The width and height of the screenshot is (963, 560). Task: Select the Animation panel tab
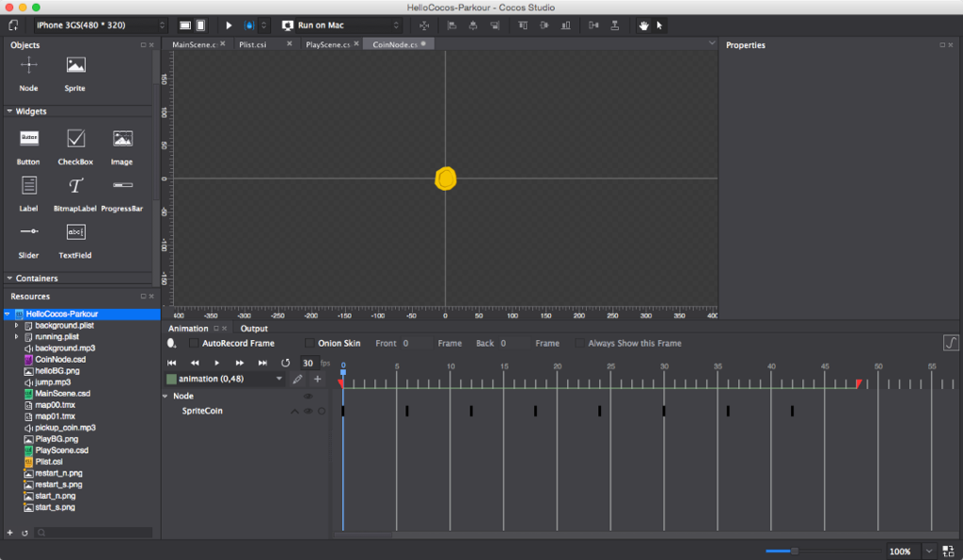click(188, 328)
